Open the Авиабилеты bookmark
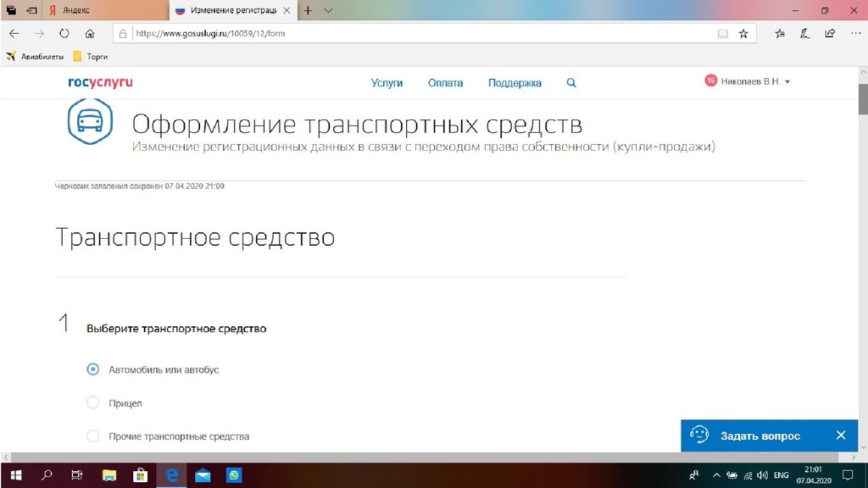 [x=35, y=57]
